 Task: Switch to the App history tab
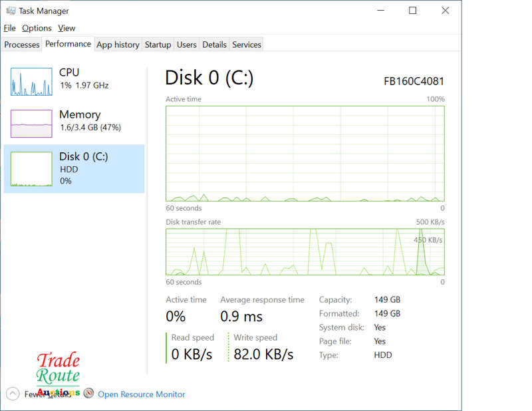[118, 45]
